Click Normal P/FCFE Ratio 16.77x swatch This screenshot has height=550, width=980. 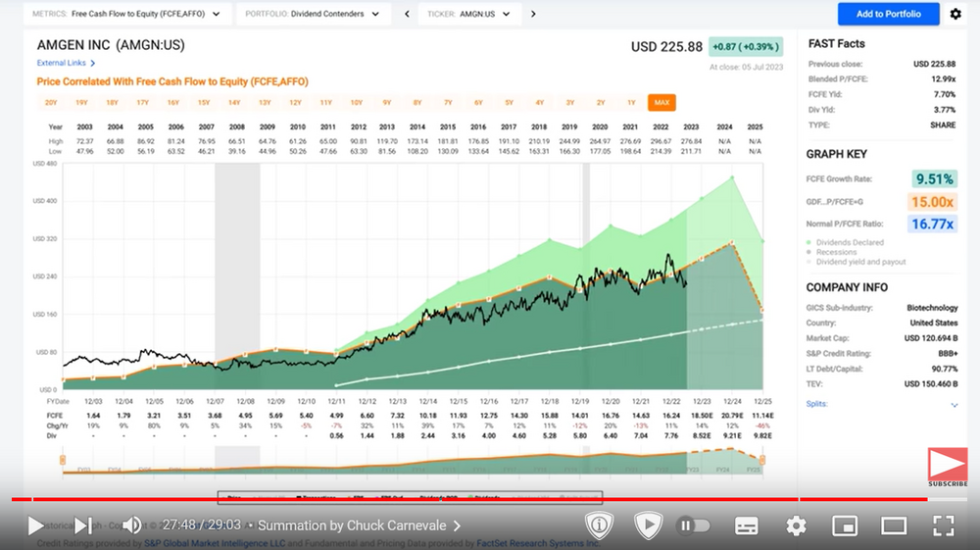coord(933,224)
